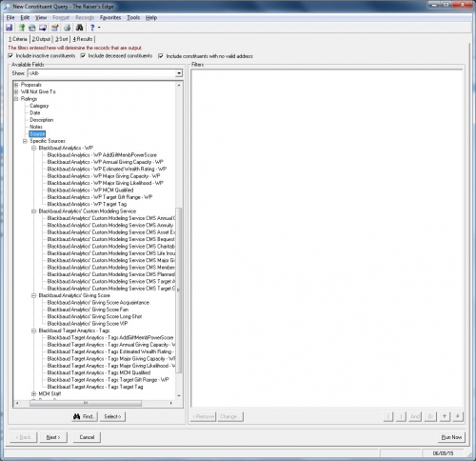Click the globe icon in the toolbar
Viewport: 476px width, 461px height.
pyautogui.click(x=31, y=28)
